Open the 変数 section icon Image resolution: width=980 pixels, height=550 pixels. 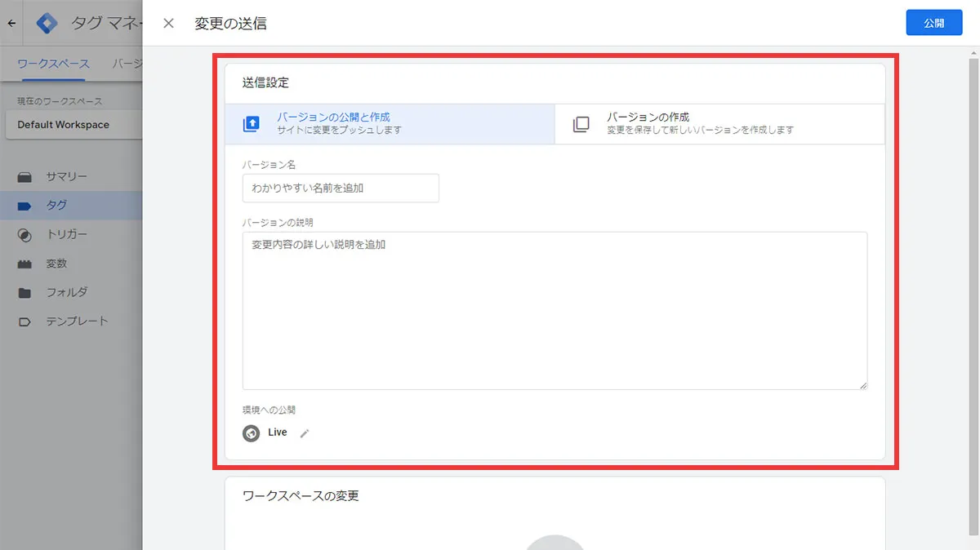click(25, 263)
